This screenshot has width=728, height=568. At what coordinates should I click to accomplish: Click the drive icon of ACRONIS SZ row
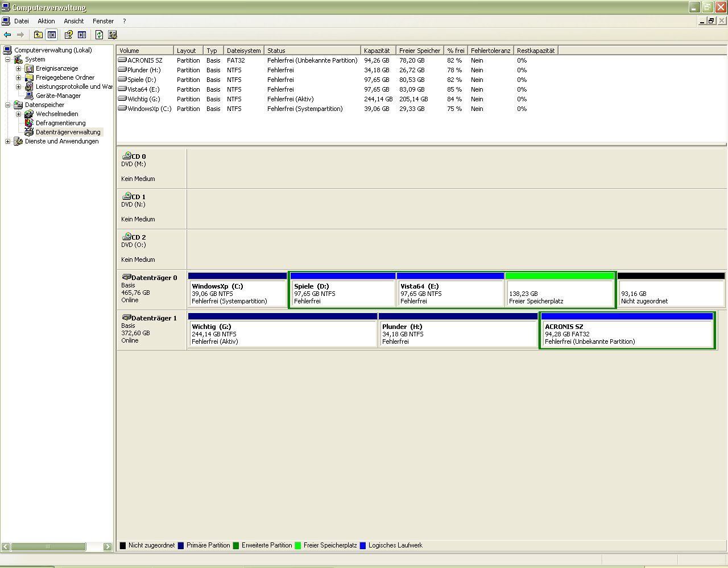click(x=122, y=60)
